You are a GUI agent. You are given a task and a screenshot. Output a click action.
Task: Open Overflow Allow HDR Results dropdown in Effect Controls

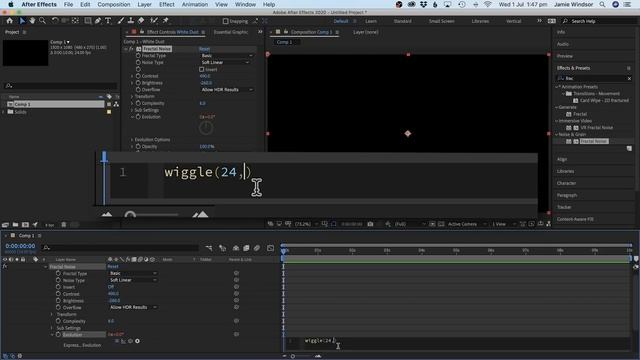pyautogui.click(x=227, y=90)
